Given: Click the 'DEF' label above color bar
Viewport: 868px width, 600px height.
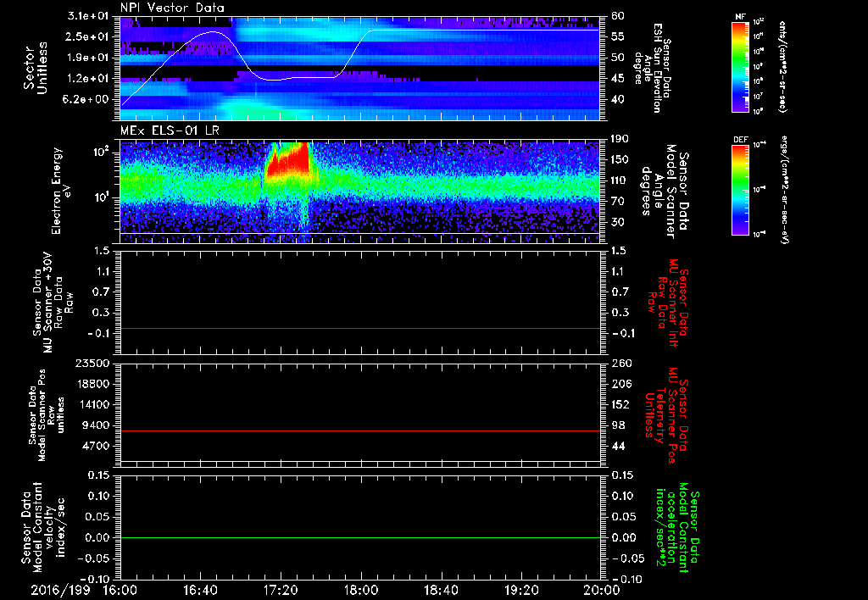Looking at the screenshot, I should pyautogui.click(x=740, y=140).
